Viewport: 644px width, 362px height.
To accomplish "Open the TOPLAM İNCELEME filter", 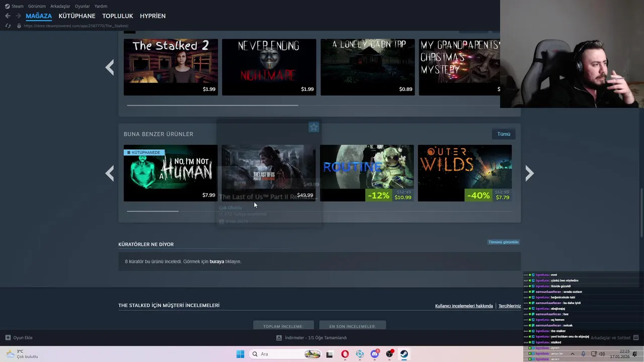I will pos(283,326).
